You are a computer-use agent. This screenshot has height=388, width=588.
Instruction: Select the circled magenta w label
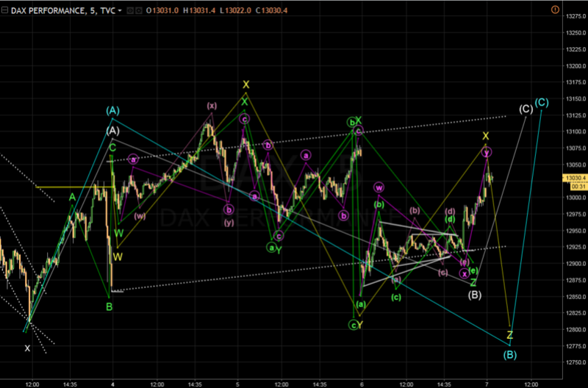(x=379, y=187)
